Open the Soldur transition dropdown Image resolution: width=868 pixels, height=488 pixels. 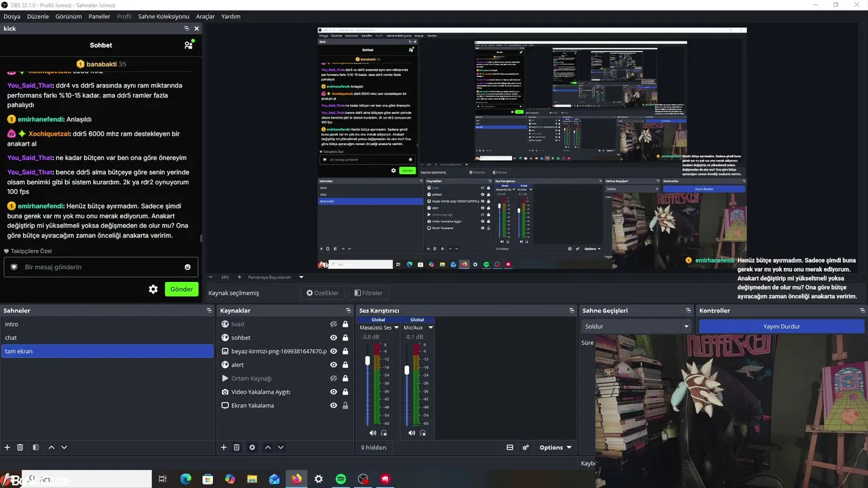[636, 327]
